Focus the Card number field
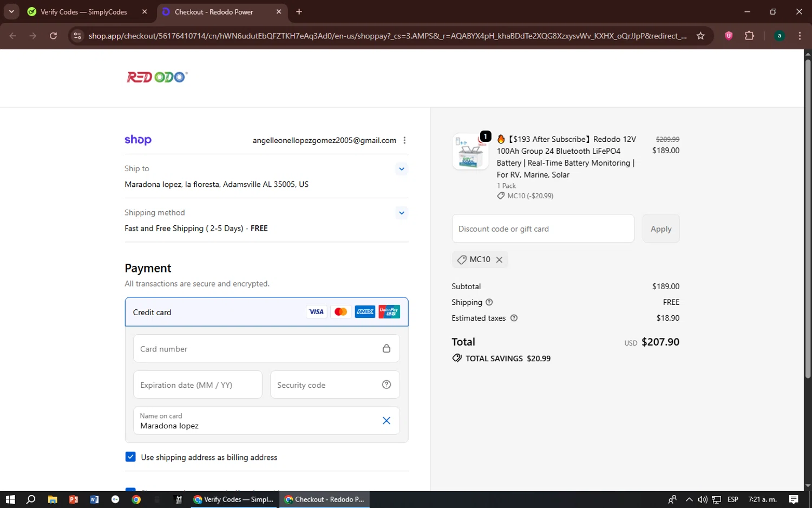This screenshot has width=812, height=508. [x=266, y=349]
